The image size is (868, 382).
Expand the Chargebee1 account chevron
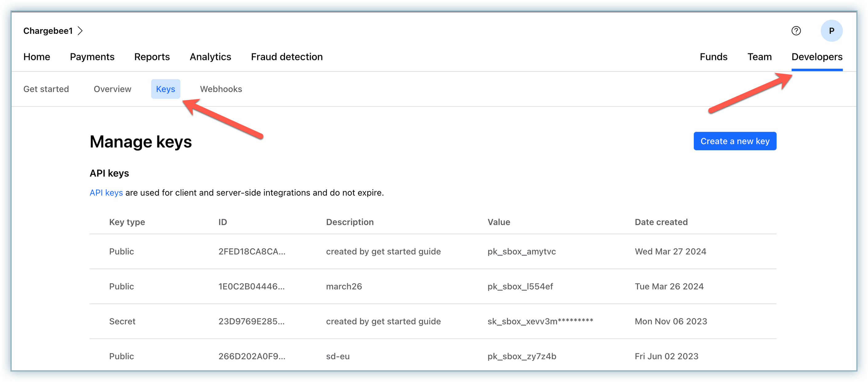pyautogui.click(x=80, y=31)
